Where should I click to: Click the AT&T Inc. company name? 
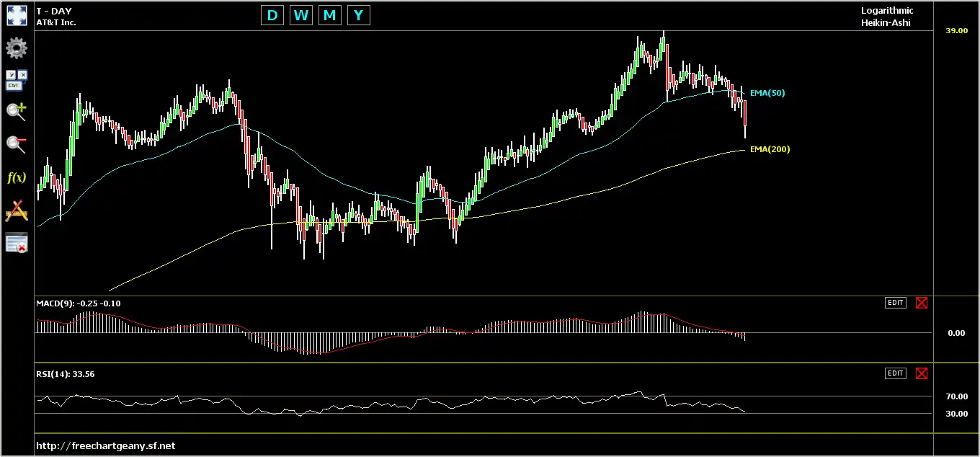[56, 22]
